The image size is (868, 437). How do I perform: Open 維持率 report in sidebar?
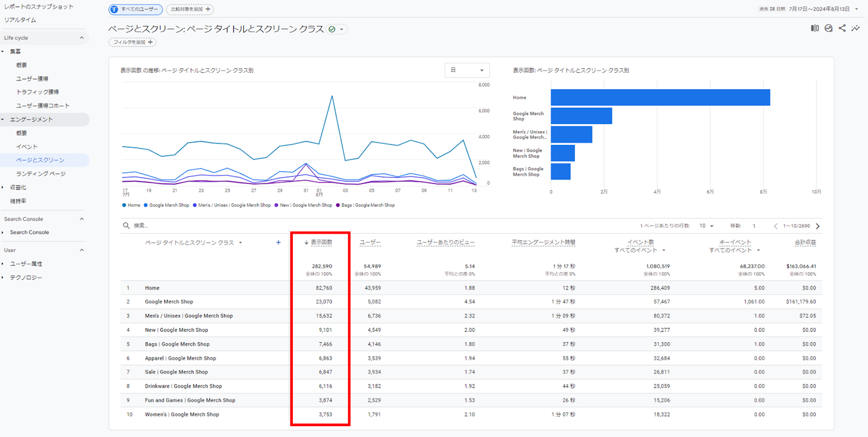click(x=18, y=201)
